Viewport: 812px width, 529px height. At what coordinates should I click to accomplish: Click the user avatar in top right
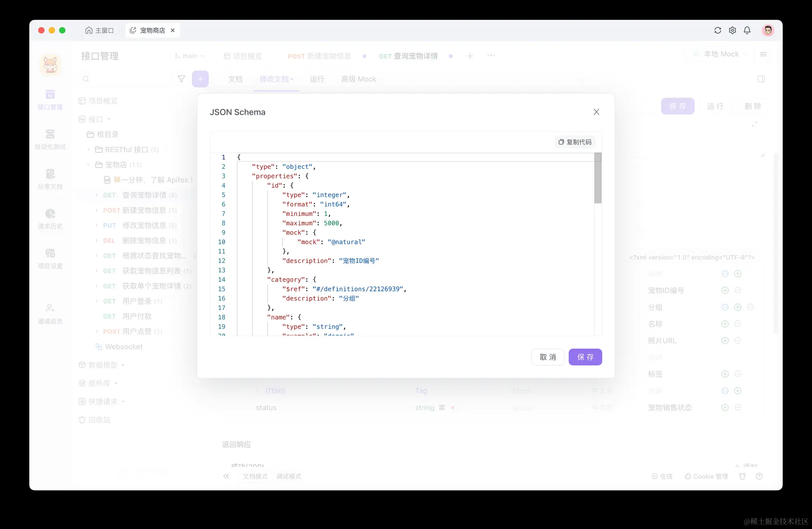pyautogui.click(x=767, y=30)
